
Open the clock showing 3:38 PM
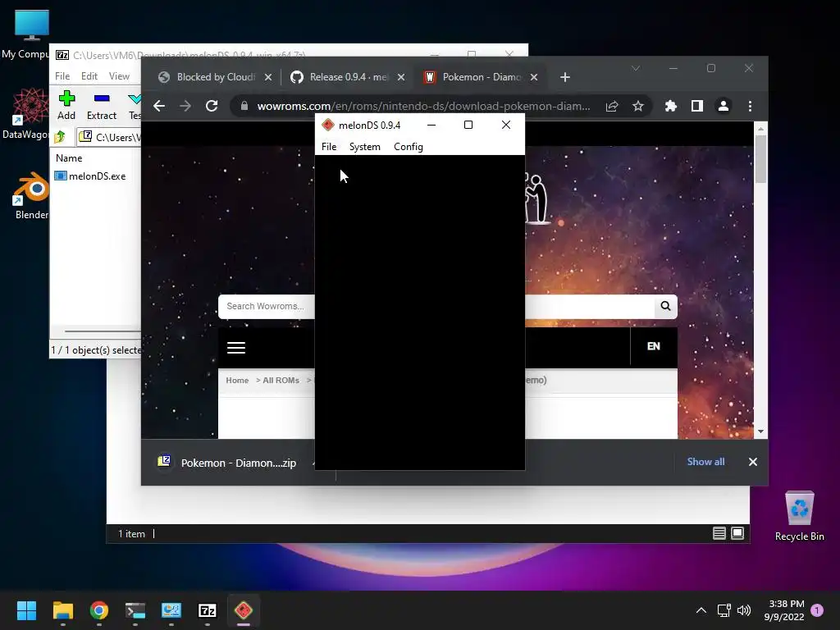784,610
